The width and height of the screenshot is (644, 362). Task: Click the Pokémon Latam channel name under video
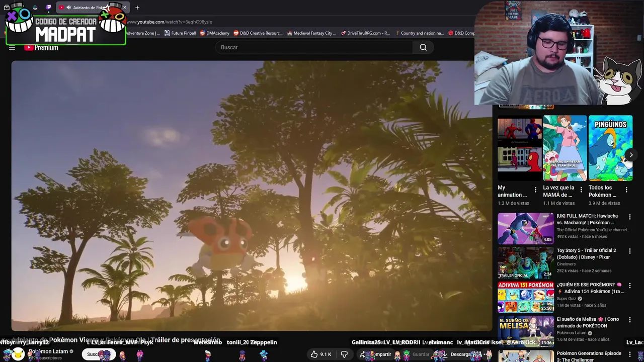pos(48,351)
